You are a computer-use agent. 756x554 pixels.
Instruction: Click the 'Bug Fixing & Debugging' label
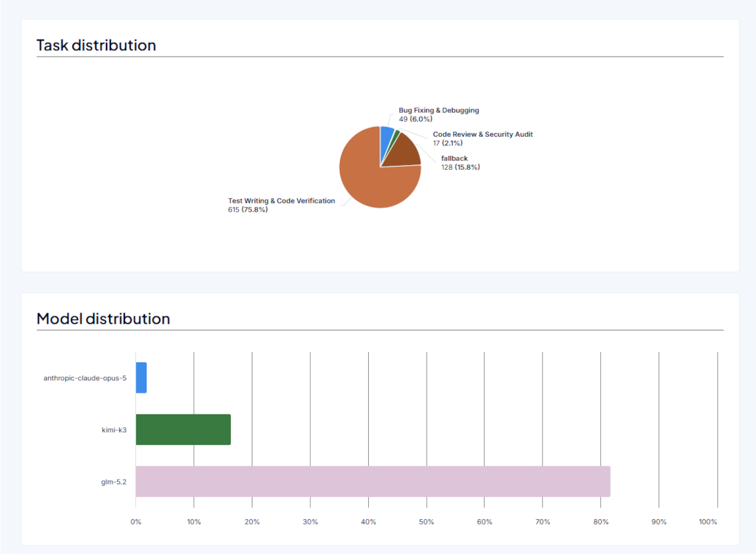pyautogui.click(x=438, y=111)
